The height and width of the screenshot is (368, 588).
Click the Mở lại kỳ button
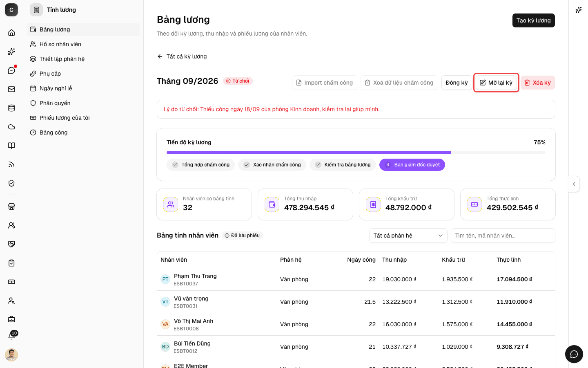(x=496, y=83)
